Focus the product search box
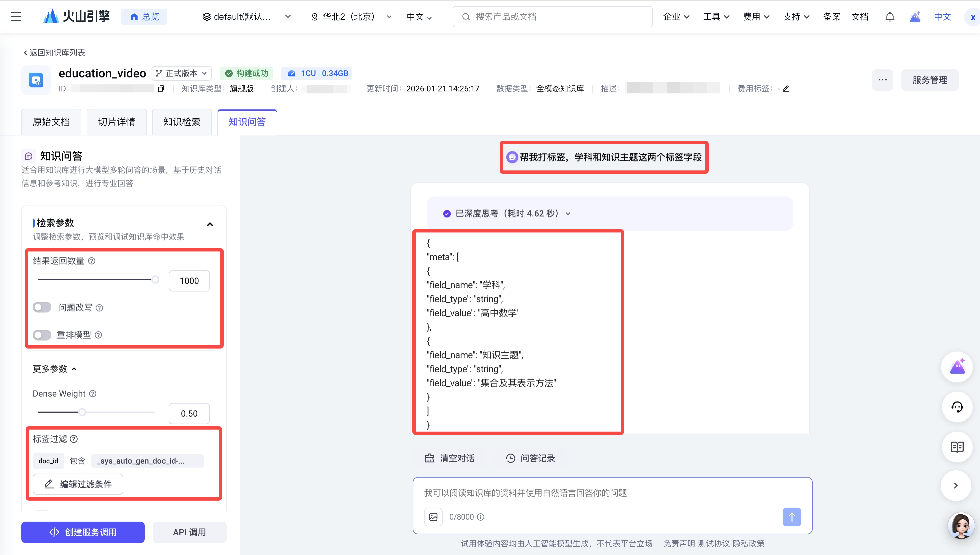 552,17
